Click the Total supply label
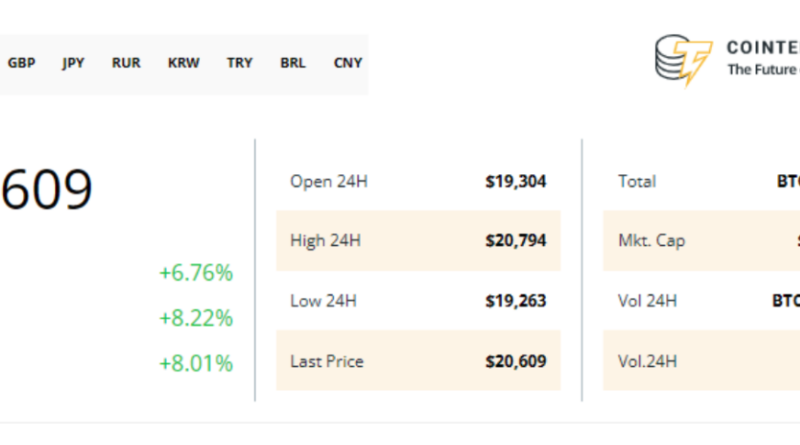 (x=637, y=182)
